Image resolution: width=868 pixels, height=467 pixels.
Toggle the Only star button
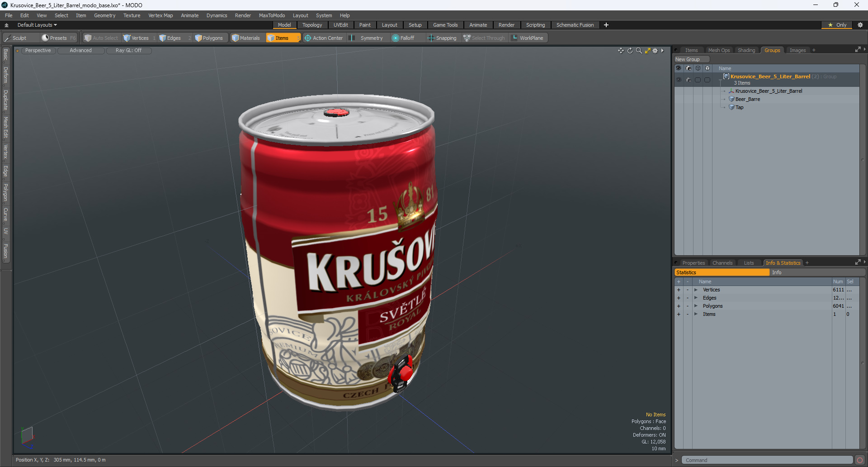coord(837,25)
